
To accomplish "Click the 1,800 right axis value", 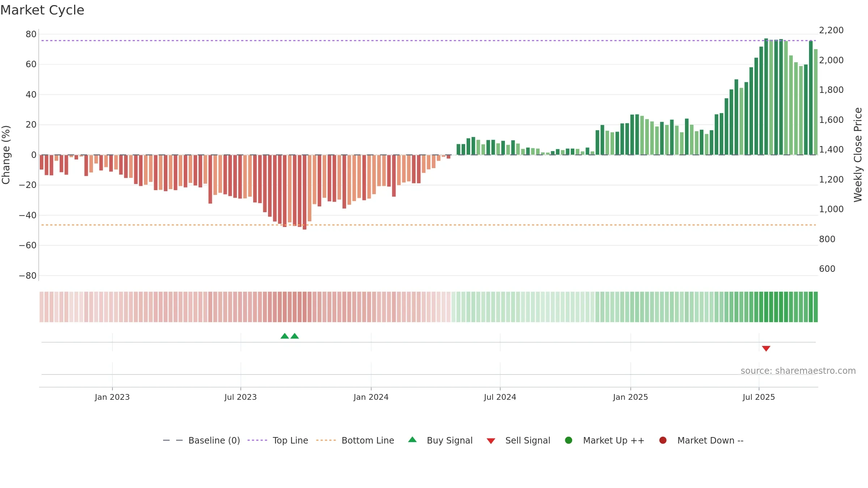I will click(x=831, y=90).
